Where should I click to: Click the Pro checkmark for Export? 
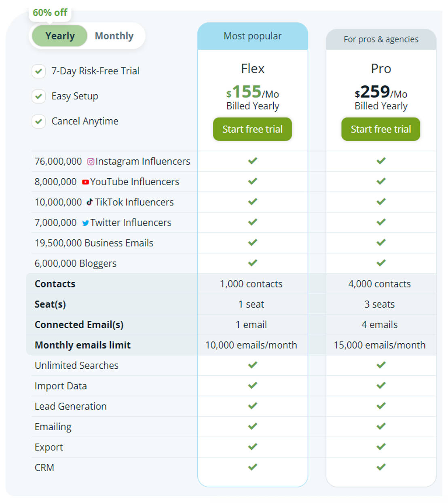[x=381, y=447]
